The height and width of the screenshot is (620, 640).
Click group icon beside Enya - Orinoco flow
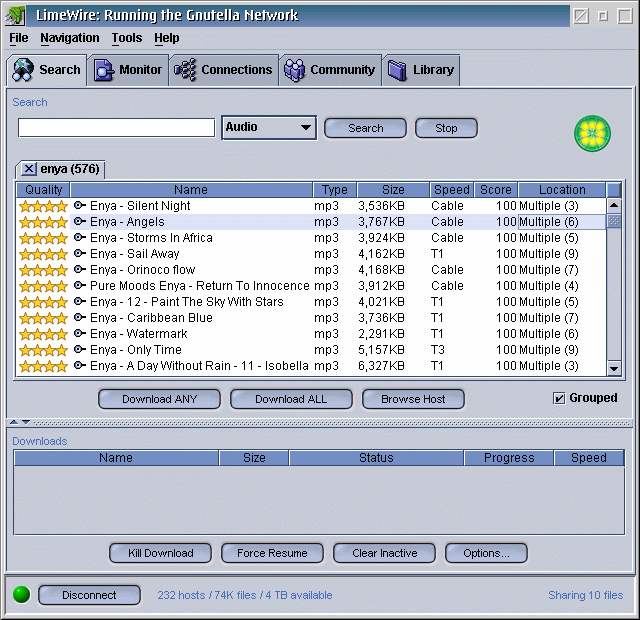tap(80, 269)
